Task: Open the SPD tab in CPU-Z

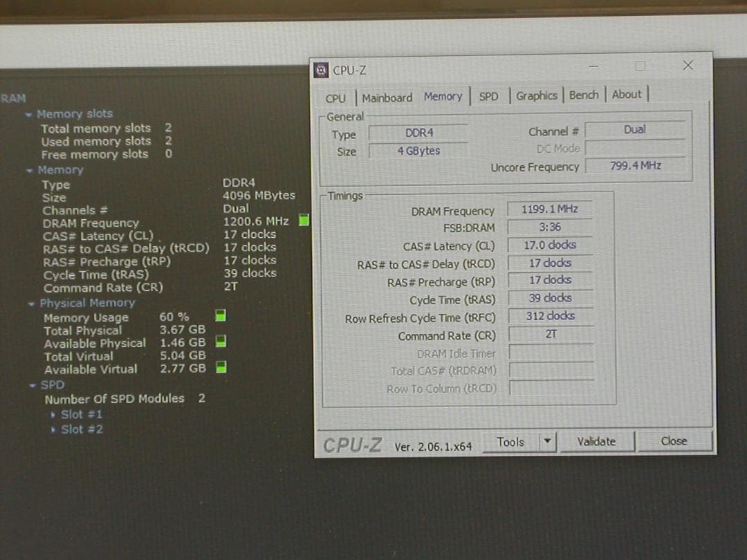Action: pos(488,97)
